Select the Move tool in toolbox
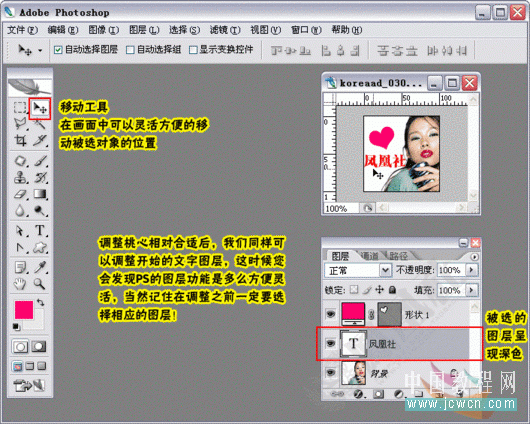The image size is (530, 424). coord(40,108)
